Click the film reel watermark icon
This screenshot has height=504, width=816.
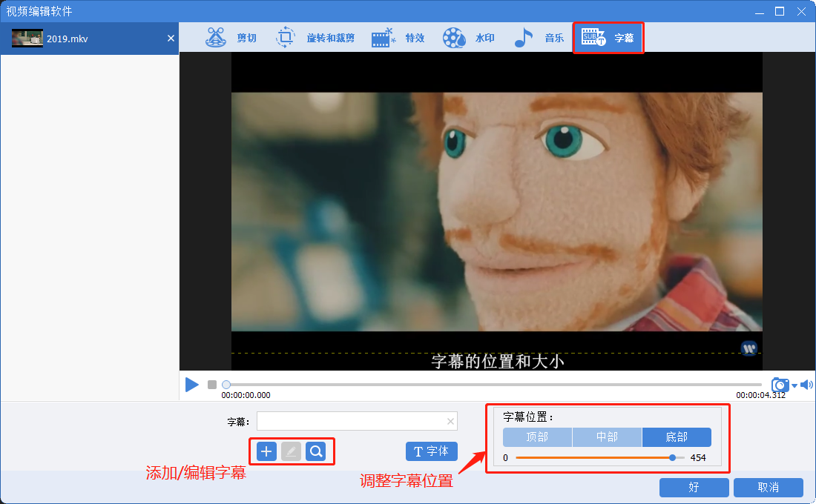click(454, 38)
